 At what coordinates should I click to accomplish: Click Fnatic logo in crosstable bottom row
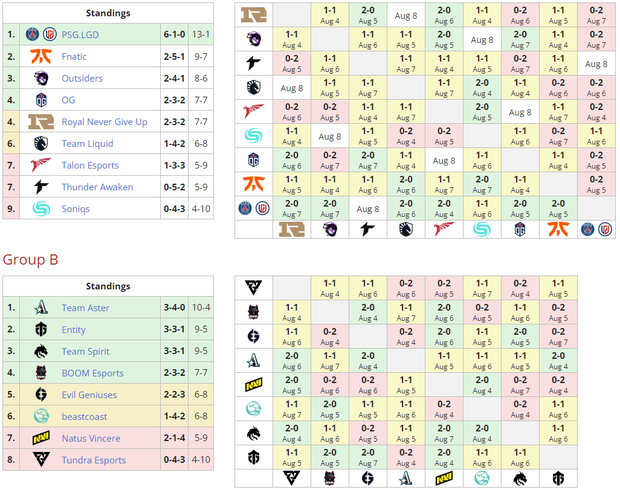click(x=558, y=229)
